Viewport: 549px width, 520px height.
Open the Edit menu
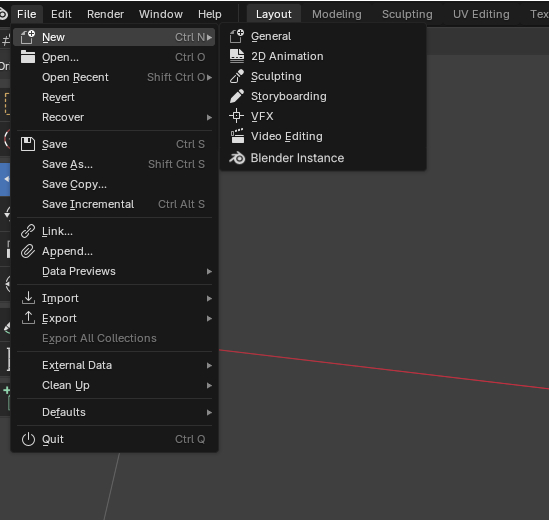pos(61,14)
